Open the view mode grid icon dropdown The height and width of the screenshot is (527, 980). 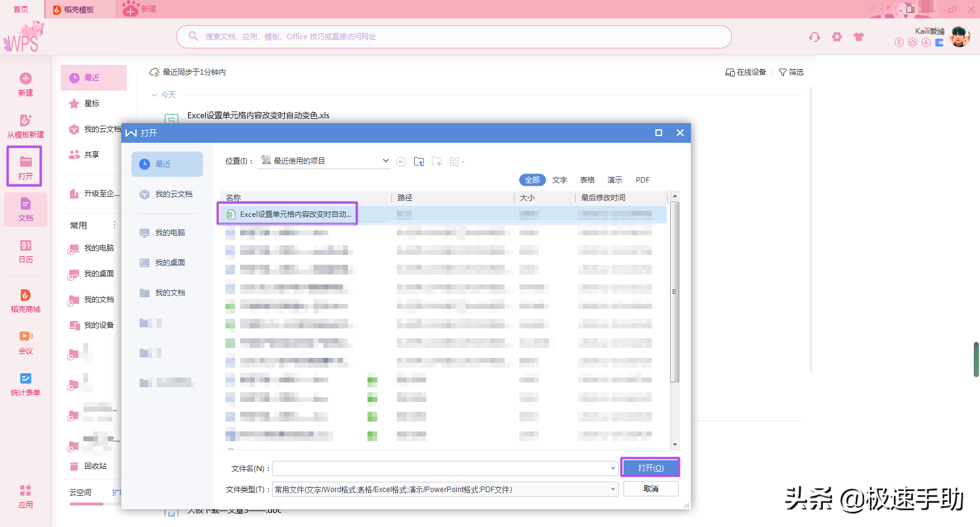(457, 162)
